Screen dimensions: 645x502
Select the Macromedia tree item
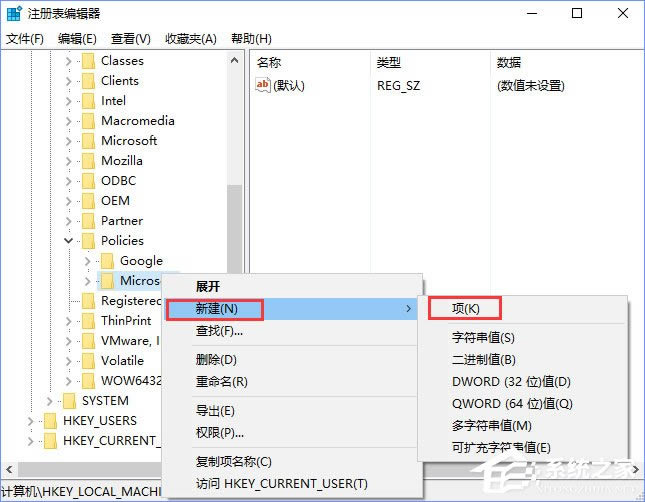tap(138, 121)
